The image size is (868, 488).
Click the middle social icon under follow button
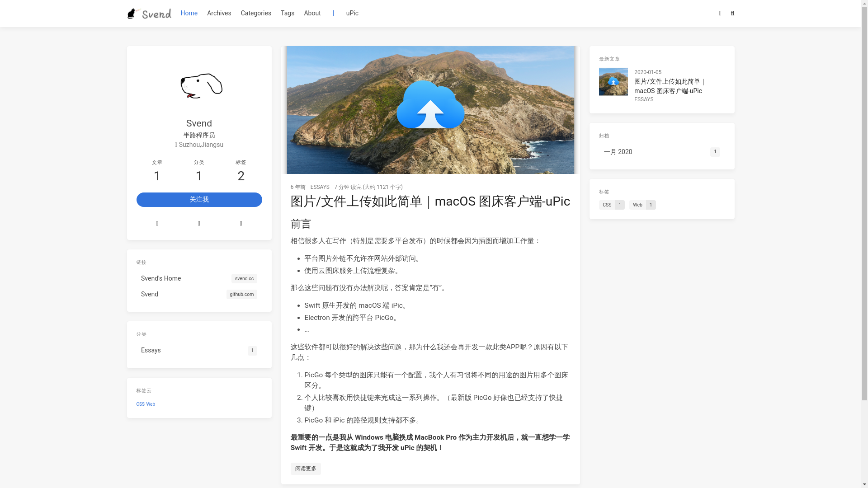point(199,223)
